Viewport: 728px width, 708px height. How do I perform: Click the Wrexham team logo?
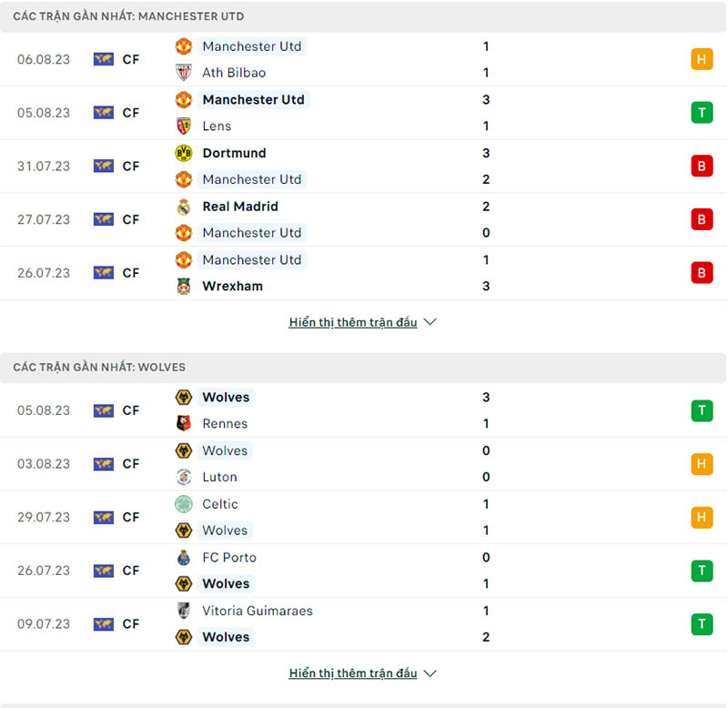pos(184,286)
